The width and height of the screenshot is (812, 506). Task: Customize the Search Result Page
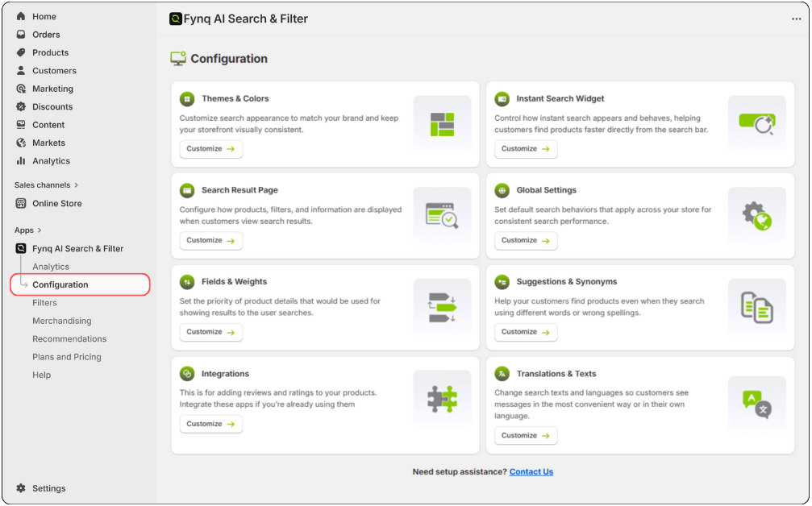point(210,241)
